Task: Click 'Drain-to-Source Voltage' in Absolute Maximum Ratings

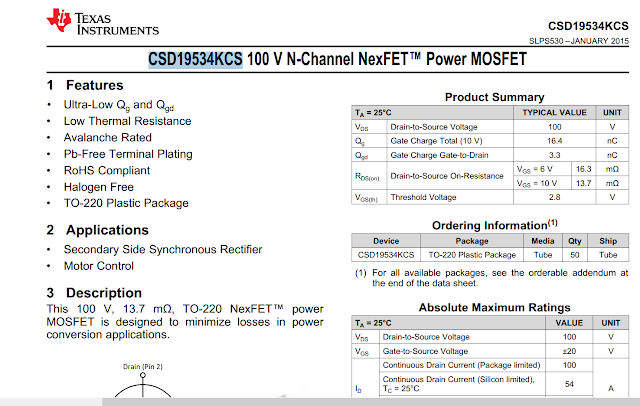Action: [x=426, y=337]
